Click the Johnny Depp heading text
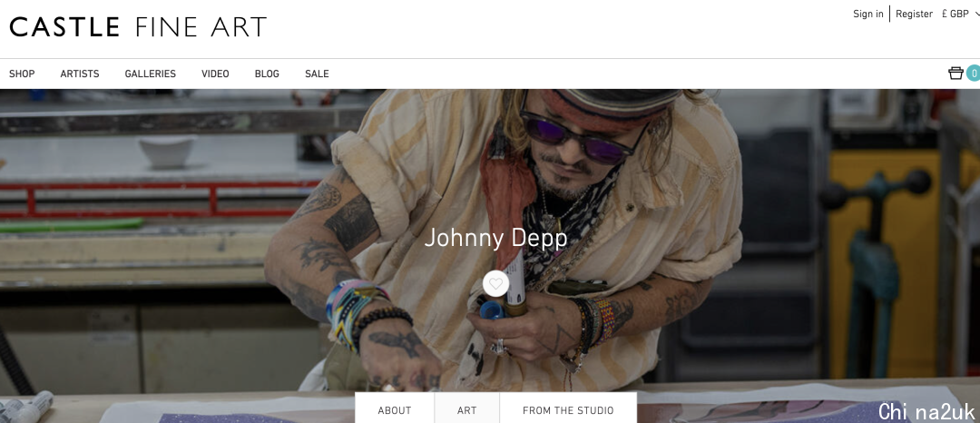 pyautogui.click(x=495, y=238)
